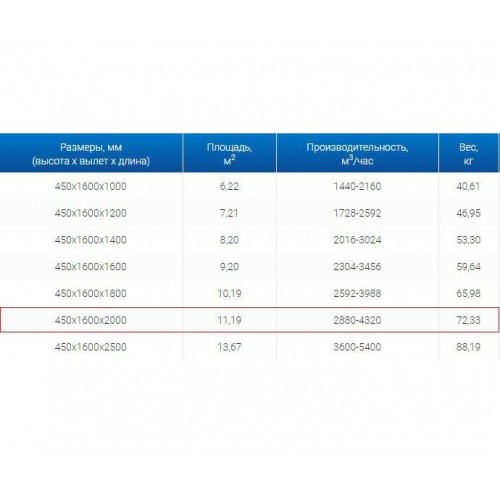The height and width of the screenshot is (500, 500).
Task: Select the 450x1600x1800 size cell
Action: point(91,293)
